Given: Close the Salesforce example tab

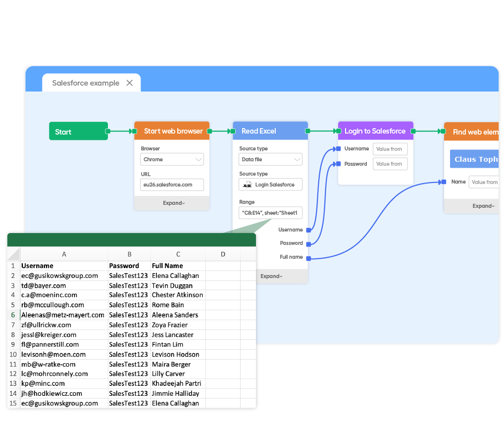Looking at the screenshot, I should (x=130, y=83).
